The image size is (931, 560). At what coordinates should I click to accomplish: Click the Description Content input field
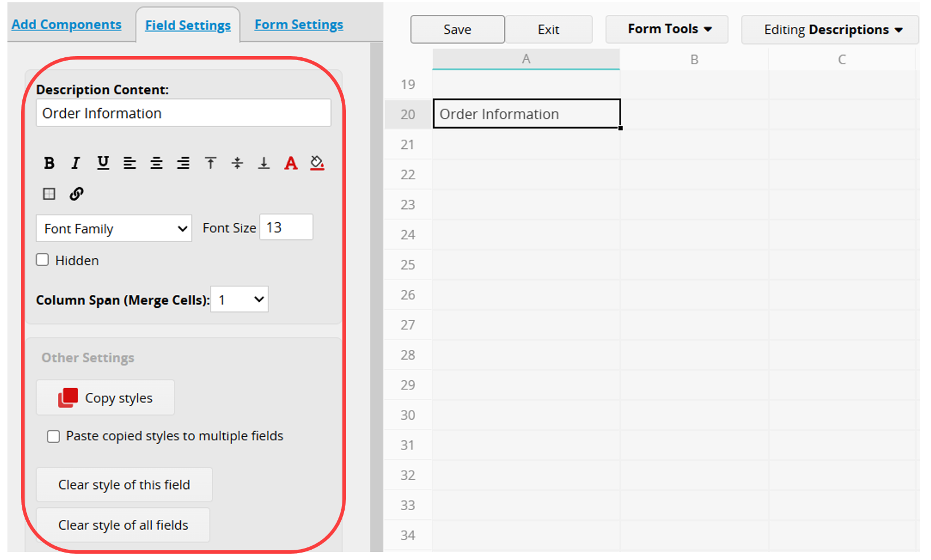click(183, 113)
